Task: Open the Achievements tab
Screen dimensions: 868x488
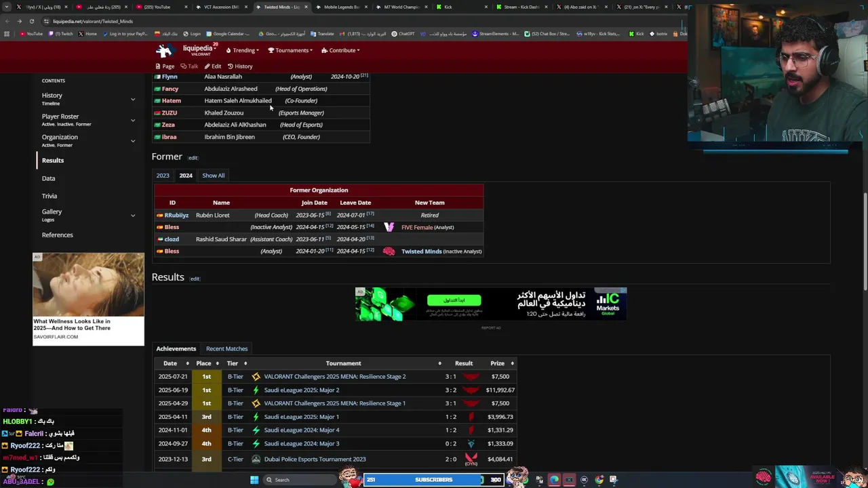Action: (176, 348)
